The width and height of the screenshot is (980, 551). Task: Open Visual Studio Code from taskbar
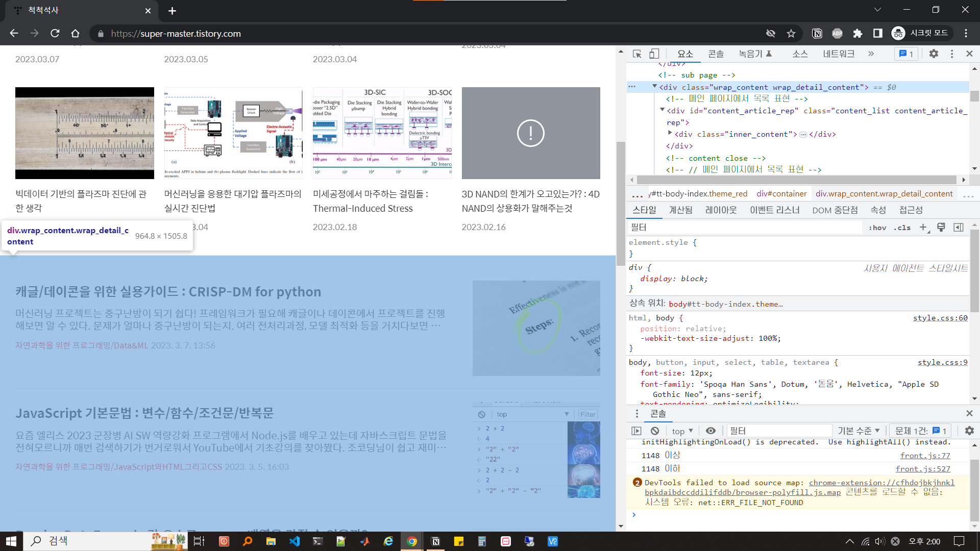pyautogui.click(x=295, y=541)
